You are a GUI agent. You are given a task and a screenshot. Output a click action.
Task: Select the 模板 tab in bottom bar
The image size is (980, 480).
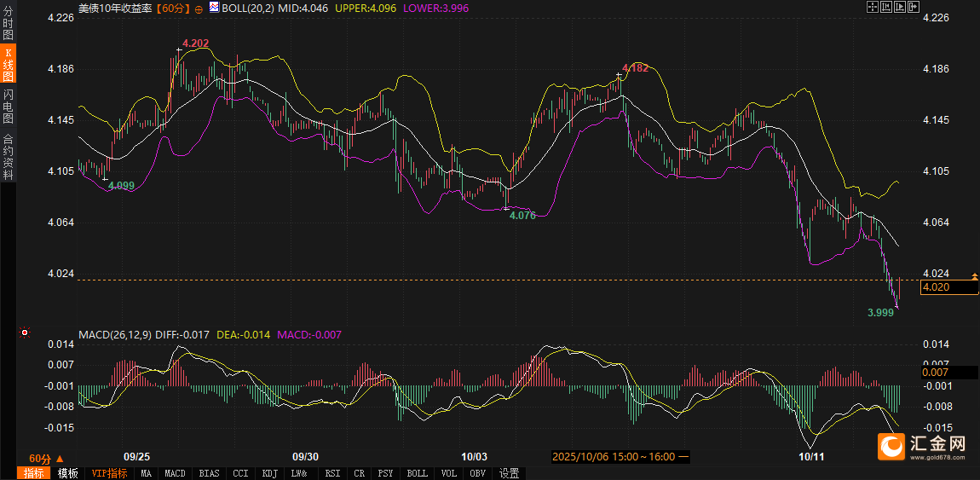point(68,473)
